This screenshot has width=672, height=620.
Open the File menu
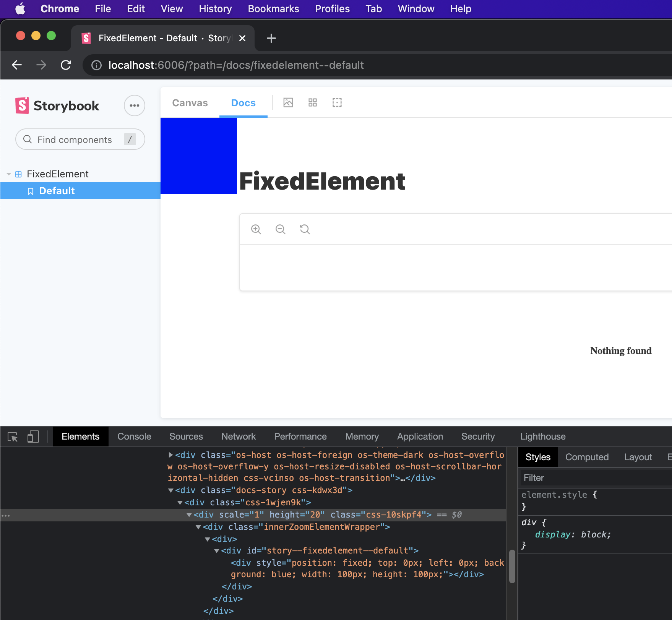click(x=103, y=8)
